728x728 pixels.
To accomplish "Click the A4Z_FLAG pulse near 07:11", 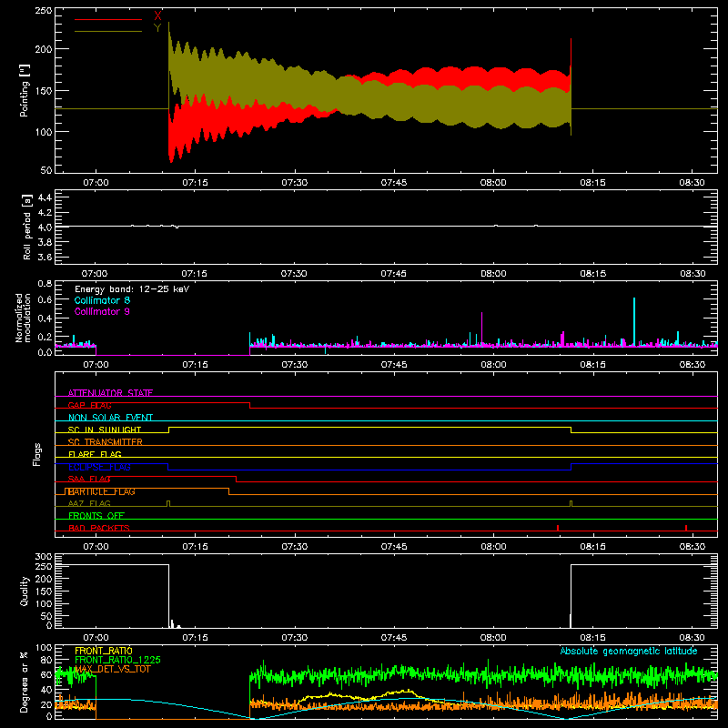I will click(168, 503).
